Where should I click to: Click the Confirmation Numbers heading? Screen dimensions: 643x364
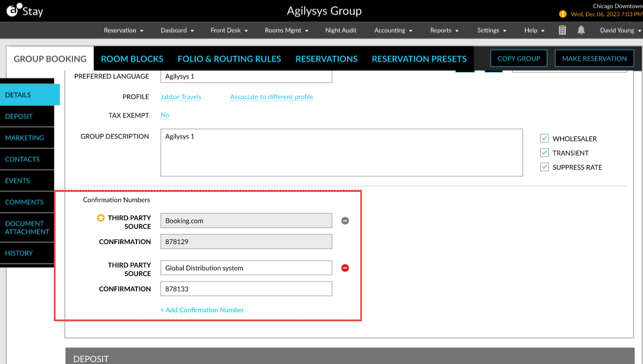(117, 200)
